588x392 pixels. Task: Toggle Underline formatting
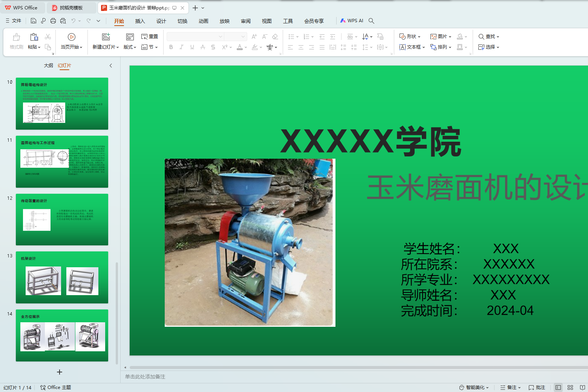coord(192,47)
